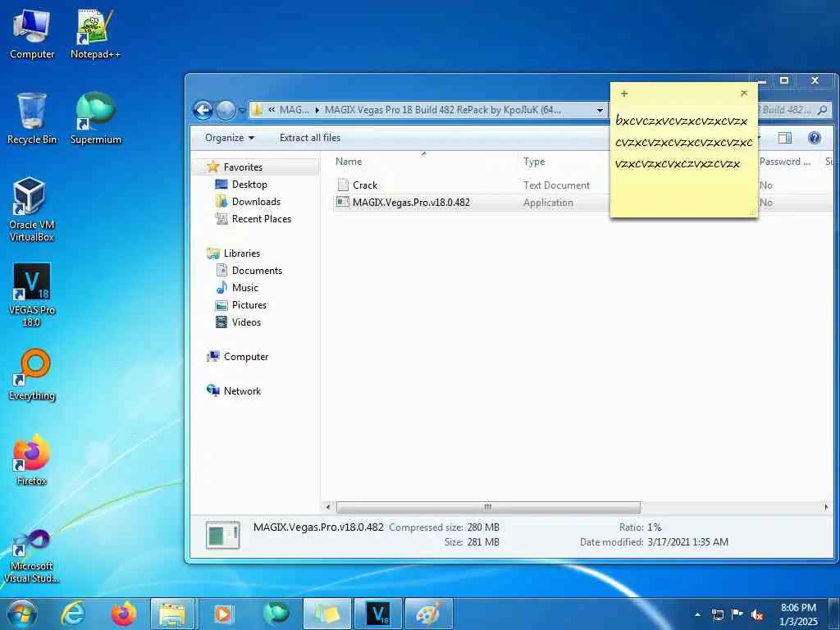Click the scrollbar's right arrow
Screen dimensions: 840x630
826,507
